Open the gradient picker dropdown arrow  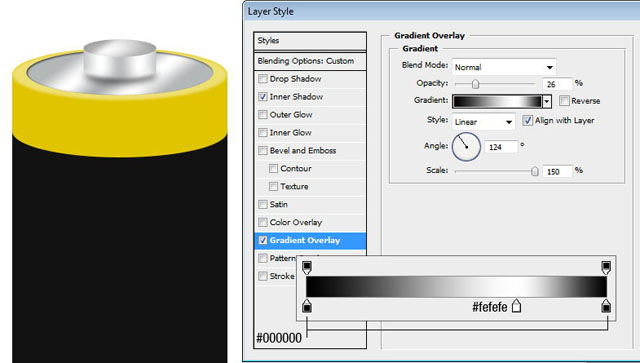(x=547, y=101)
